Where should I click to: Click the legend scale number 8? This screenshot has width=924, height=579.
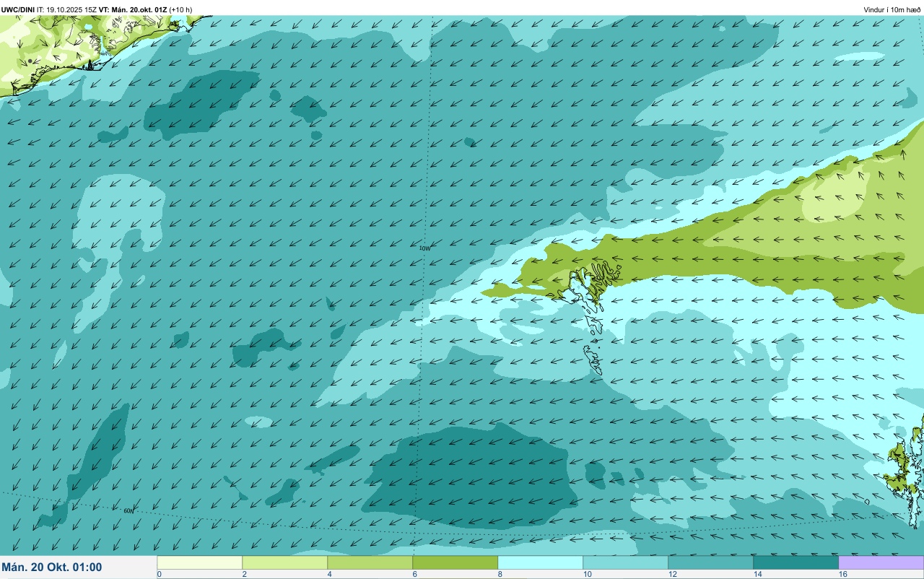tap(500, 574)
